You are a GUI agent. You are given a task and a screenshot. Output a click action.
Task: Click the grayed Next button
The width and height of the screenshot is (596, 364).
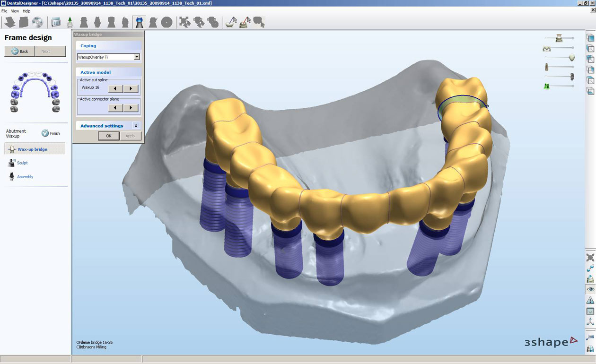[50, 51]
